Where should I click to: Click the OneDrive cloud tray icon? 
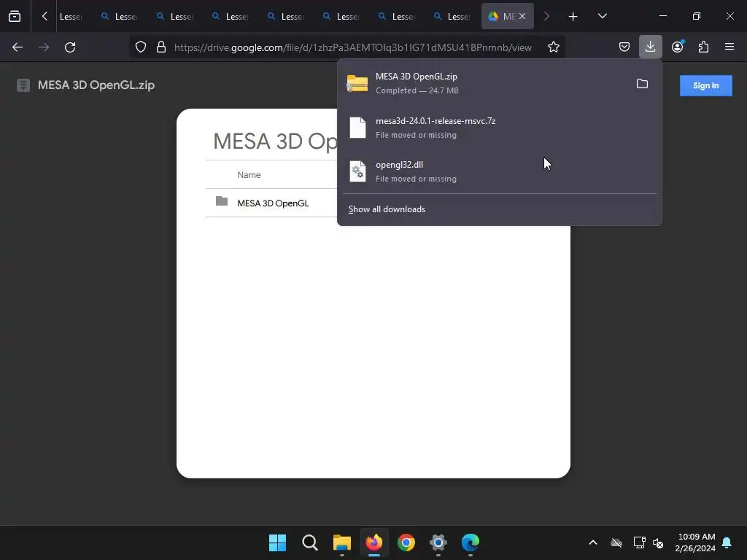coord(616,542)
